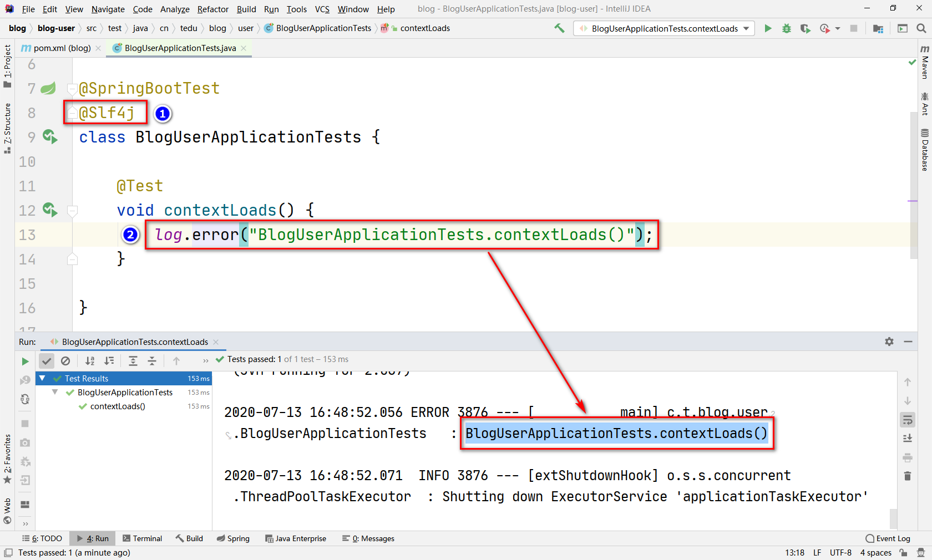Click the read-only lock icon in status bar
This screenshot has height=560, width=932.
904,553
